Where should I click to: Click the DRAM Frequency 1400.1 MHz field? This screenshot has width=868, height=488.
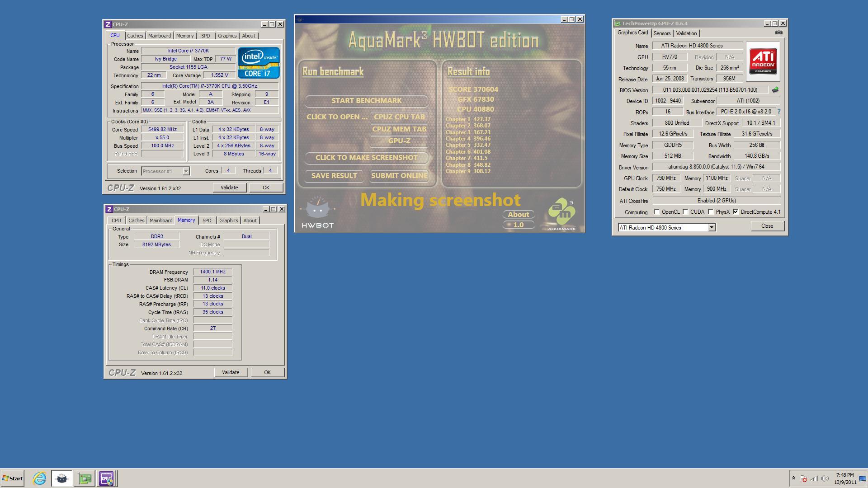tap(212, 272)
